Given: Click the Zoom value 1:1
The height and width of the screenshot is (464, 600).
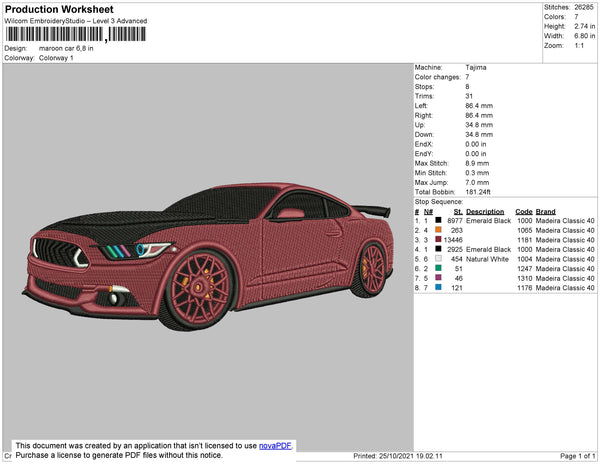Looking at the screenshot, I should point(579,46).
